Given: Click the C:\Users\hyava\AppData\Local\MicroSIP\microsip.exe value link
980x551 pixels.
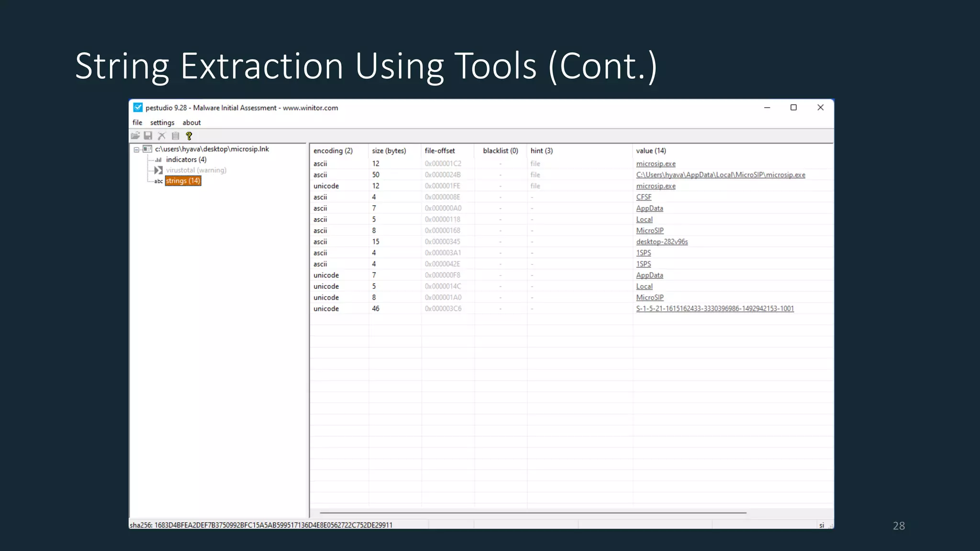Looking at the screenshot, I should (720, 175).
